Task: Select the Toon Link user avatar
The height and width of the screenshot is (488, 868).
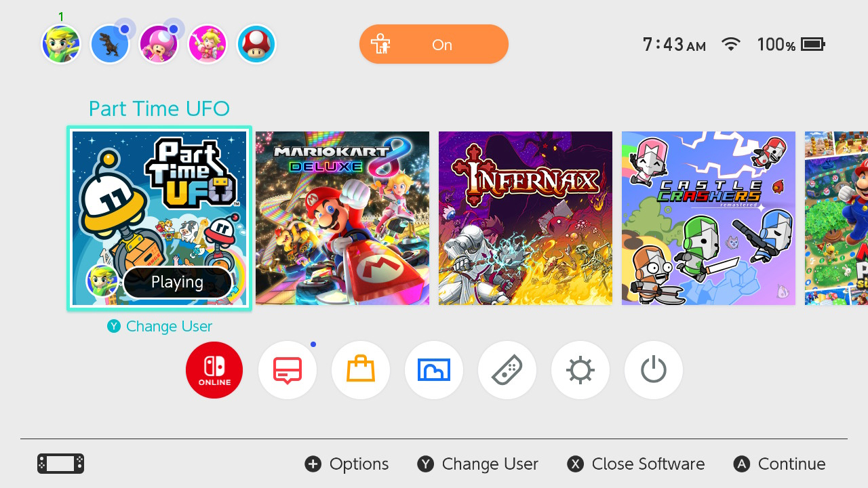Action: [61, 45]
